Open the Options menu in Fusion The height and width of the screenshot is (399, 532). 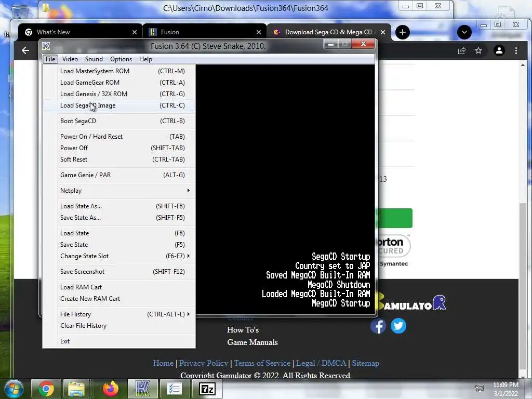121,59
